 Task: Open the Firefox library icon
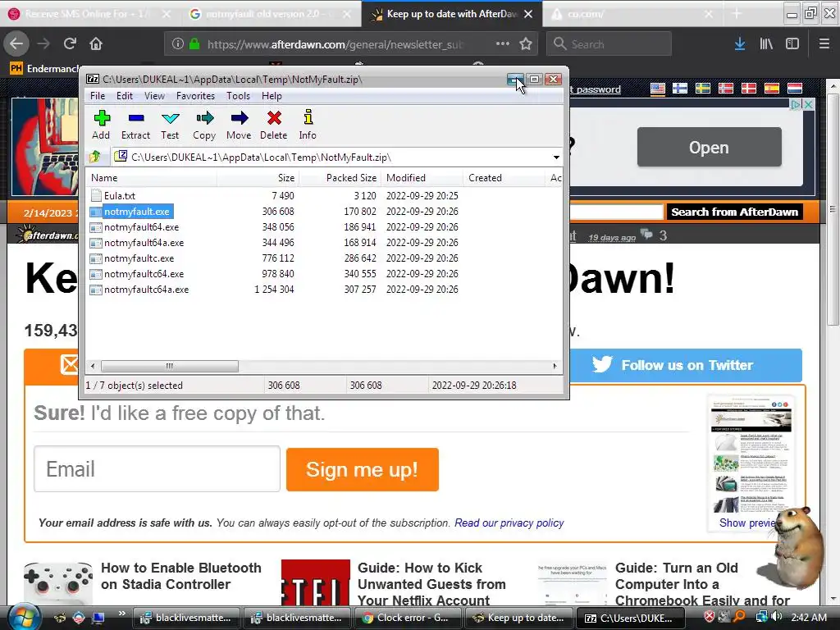point(766,44)
